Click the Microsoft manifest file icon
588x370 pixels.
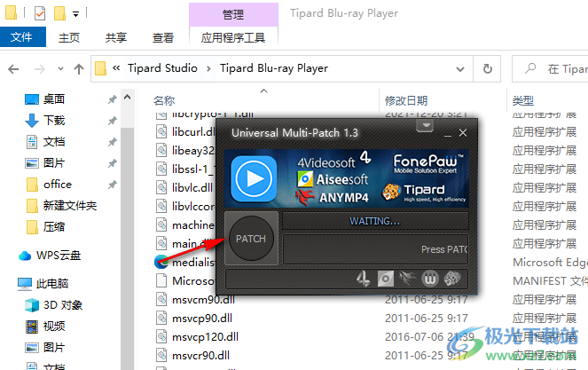161,281
